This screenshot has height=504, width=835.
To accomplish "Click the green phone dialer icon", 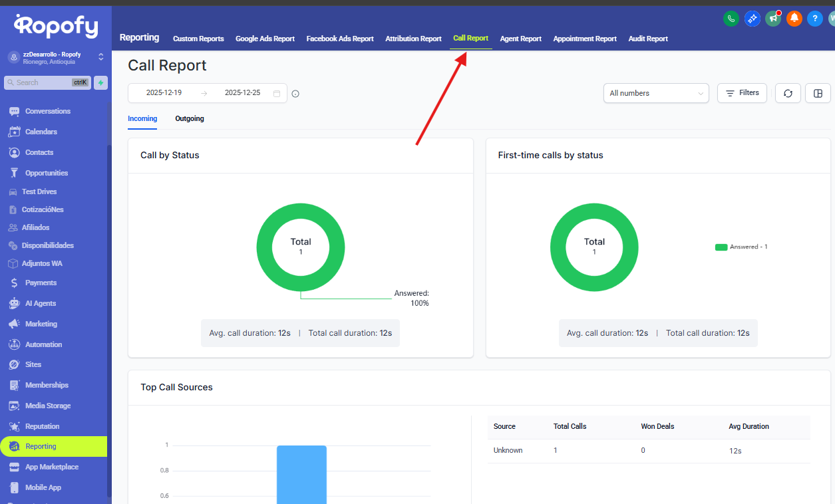I will (x=731, y=19).
